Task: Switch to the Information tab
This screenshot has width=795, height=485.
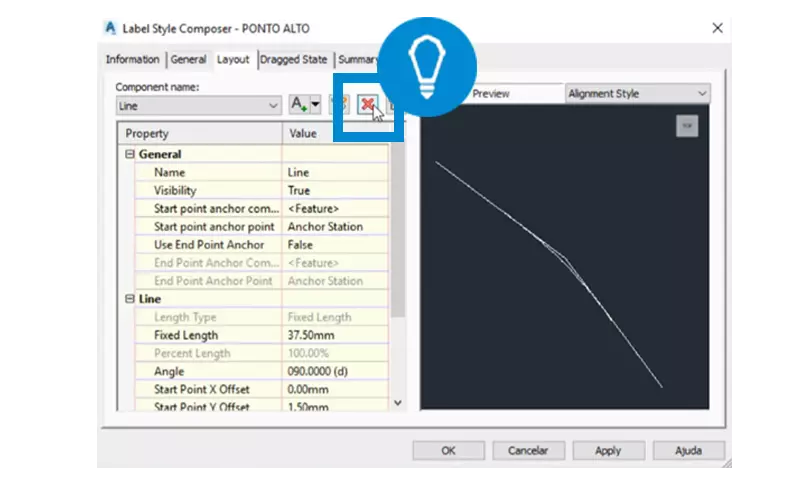Action: (132, 59)
